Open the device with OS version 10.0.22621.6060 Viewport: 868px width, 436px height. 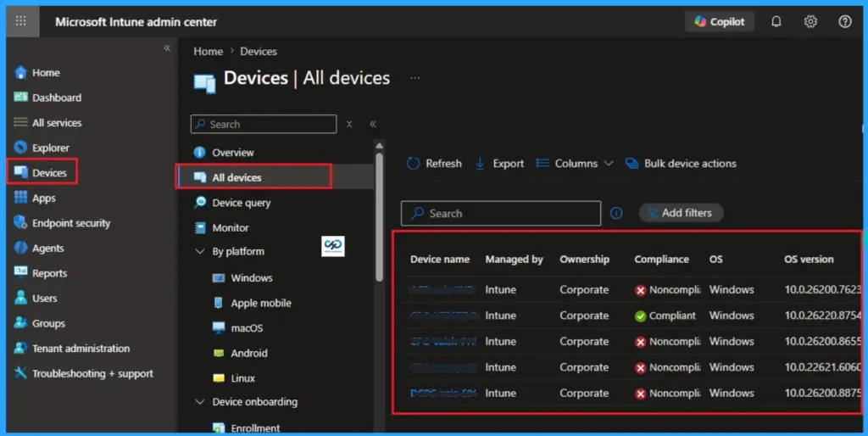tap(442, 367)
